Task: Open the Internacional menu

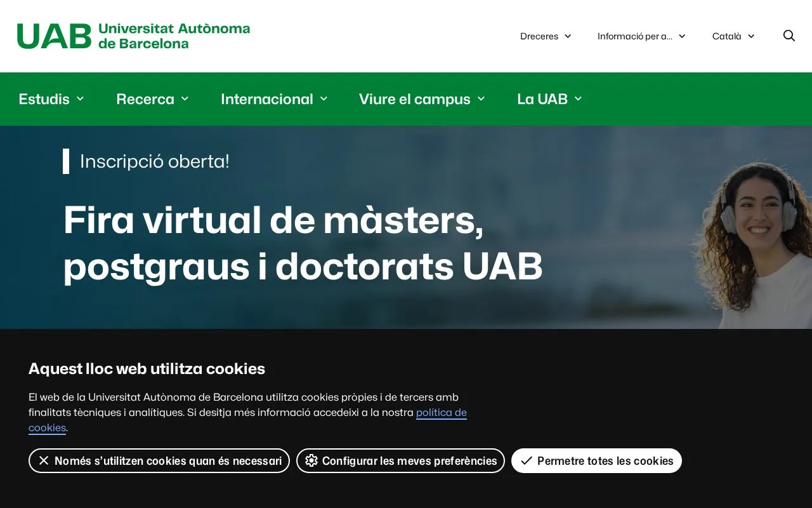Action: click(274, 99)
